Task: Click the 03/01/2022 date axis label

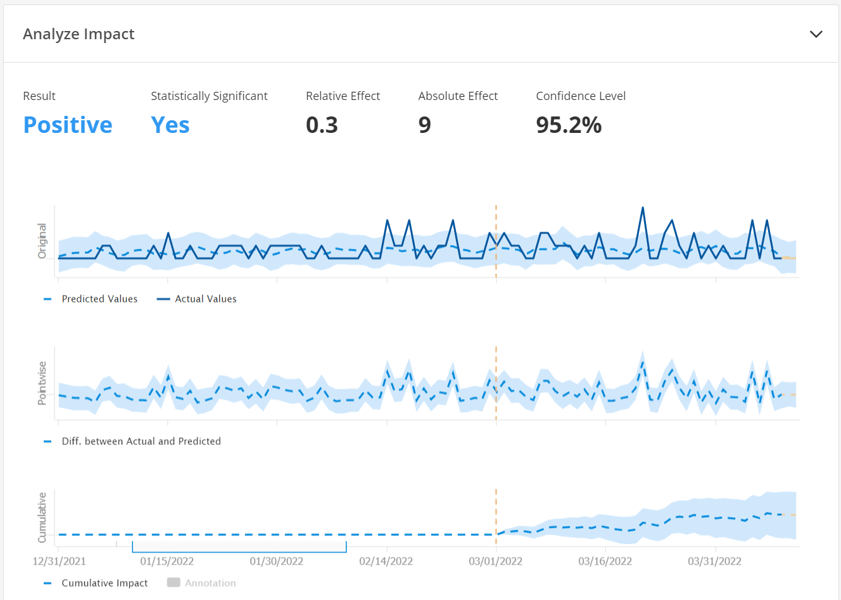Action: [496, 561]
